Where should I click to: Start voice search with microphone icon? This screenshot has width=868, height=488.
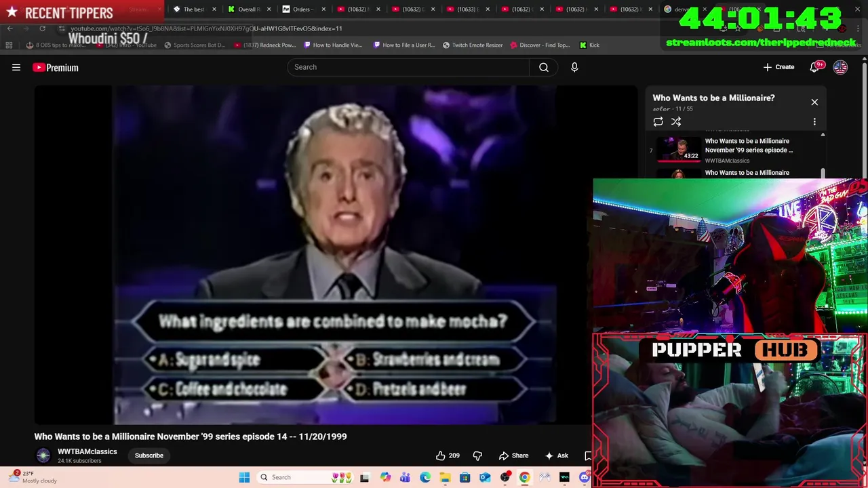point(574,67)
